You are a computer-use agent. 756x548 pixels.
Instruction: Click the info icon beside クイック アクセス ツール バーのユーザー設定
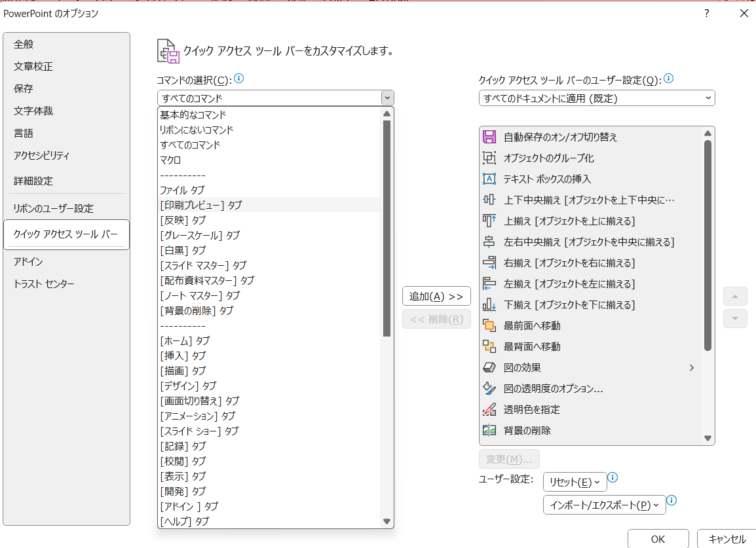(668, 79)
